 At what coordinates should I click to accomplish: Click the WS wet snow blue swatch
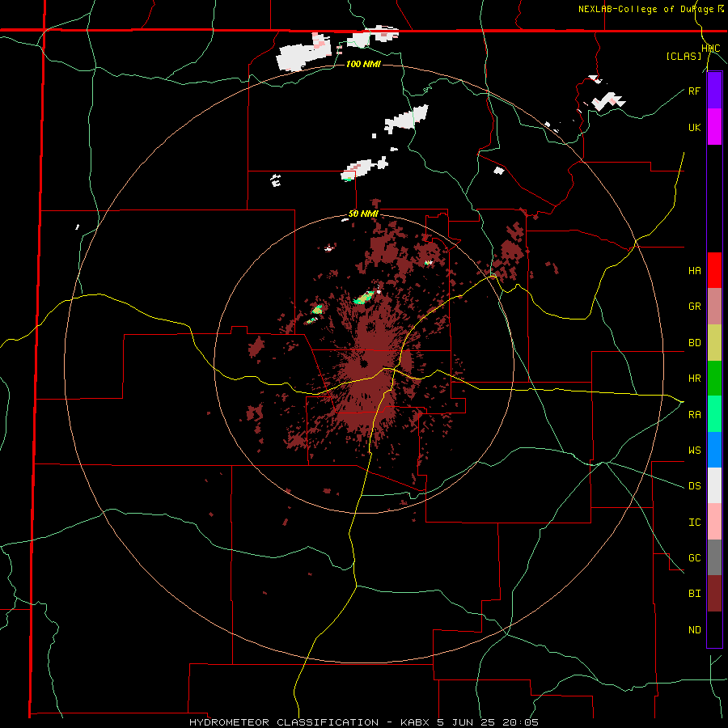tap(714, 450)
